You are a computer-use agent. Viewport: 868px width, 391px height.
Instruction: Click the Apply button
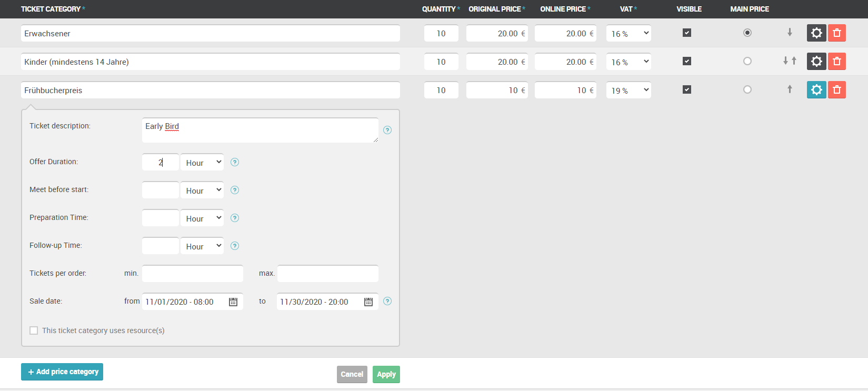(x=386, y=374)
